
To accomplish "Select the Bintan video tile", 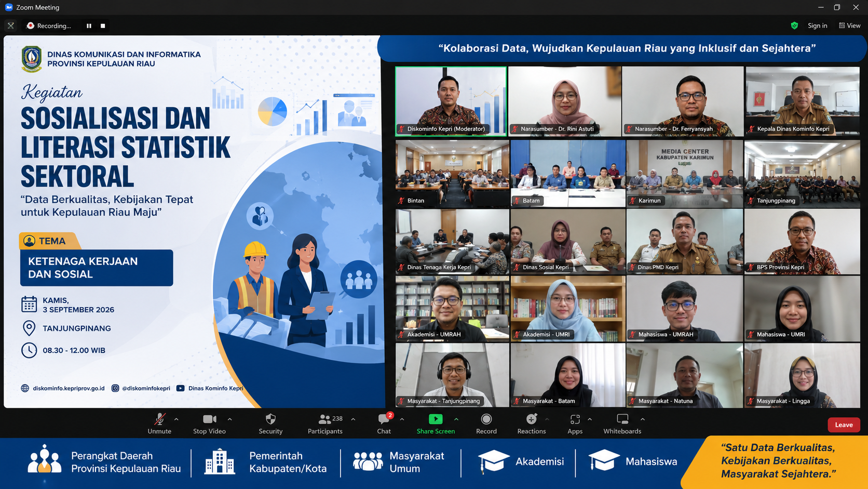I will tap(452, 174).
